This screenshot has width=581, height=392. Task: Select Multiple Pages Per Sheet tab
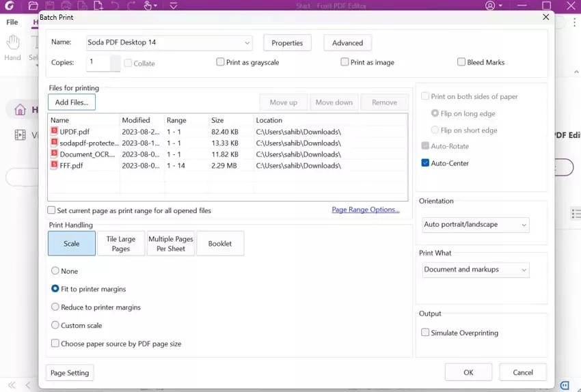pos(170,244)
